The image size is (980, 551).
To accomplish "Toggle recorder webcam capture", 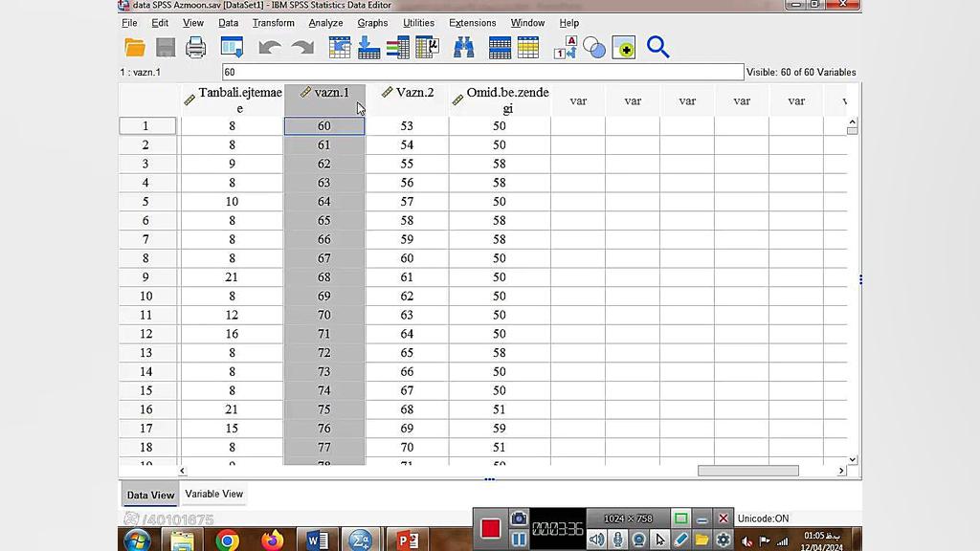I will (638, 540).
